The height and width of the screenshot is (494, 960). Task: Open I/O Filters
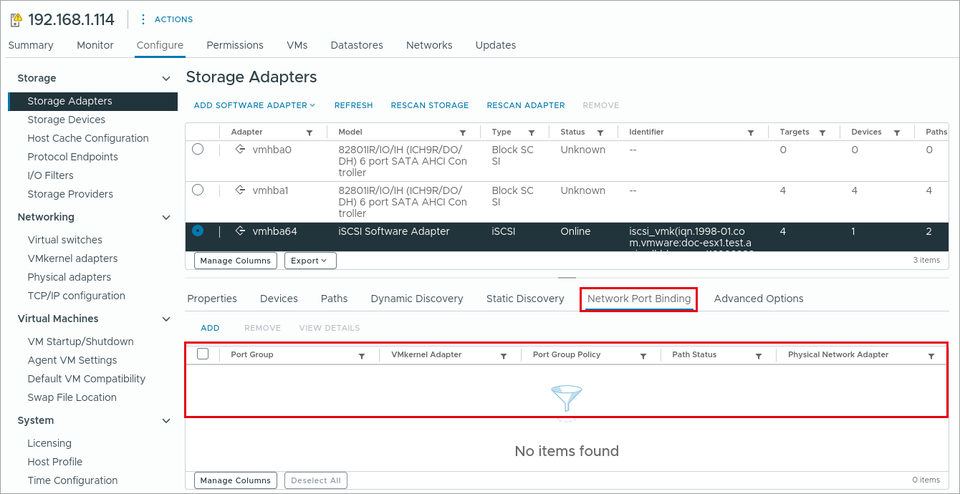(x=50, y=176)
